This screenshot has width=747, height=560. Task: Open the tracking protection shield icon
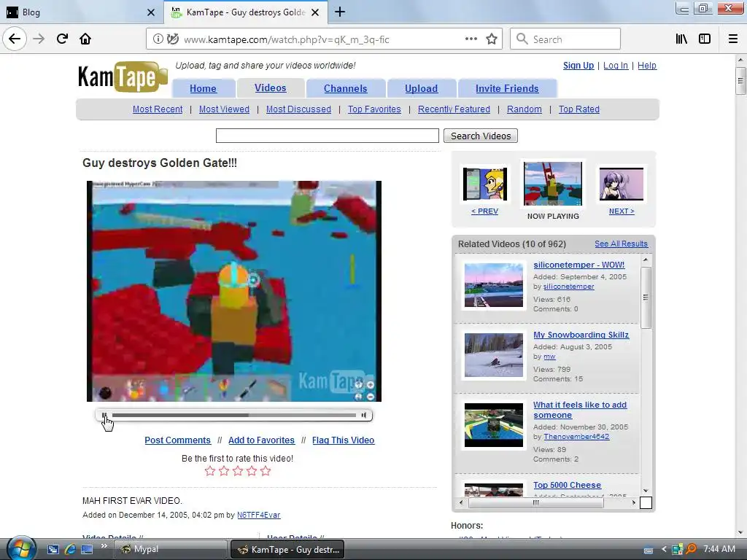[173, 39]
